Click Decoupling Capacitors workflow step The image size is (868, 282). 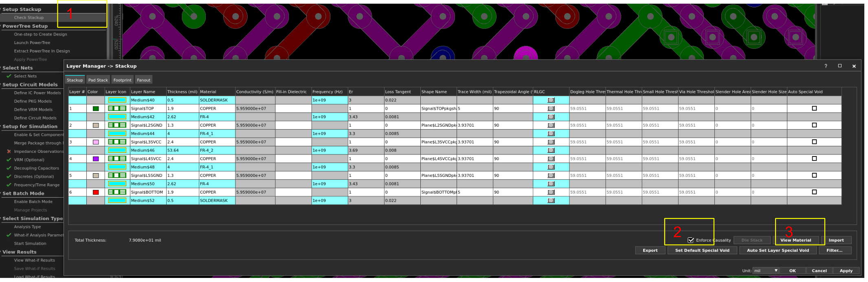point(36,168)
